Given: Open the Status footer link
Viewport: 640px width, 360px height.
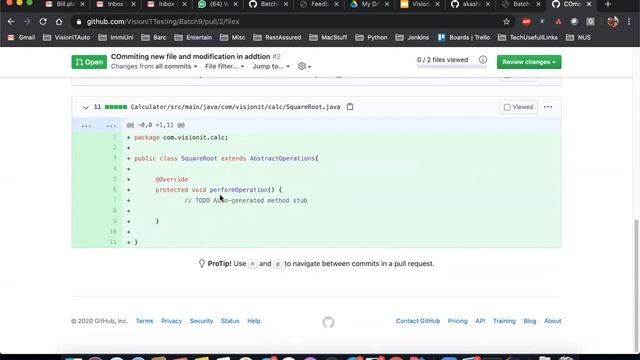Looking at the screenshot, I should (x=230, y=321).
